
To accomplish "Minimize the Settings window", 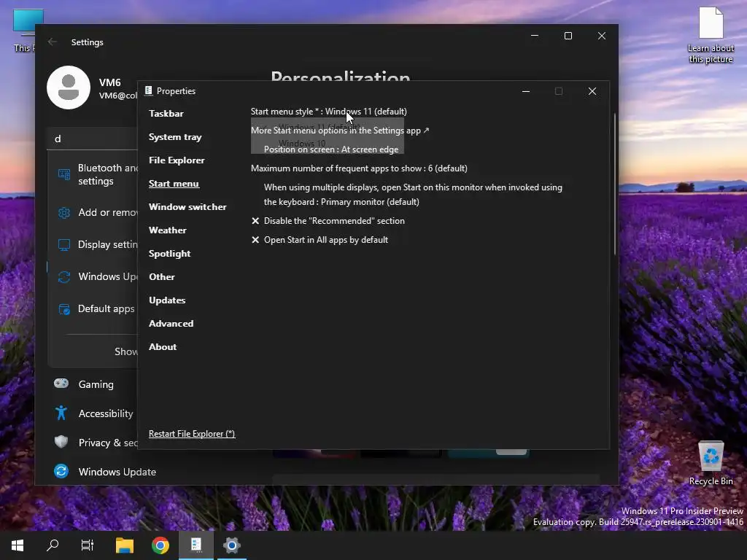I will (535, 36).
